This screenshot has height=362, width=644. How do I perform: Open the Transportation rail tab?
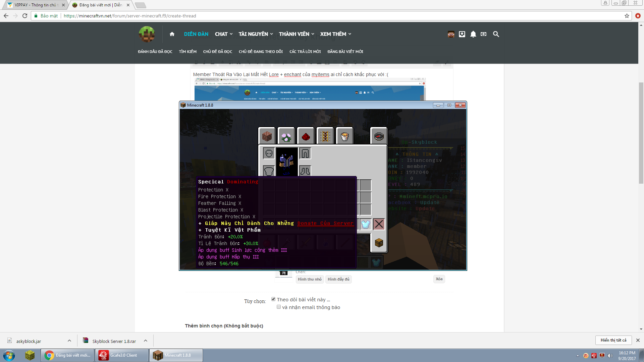click(325, 136)
